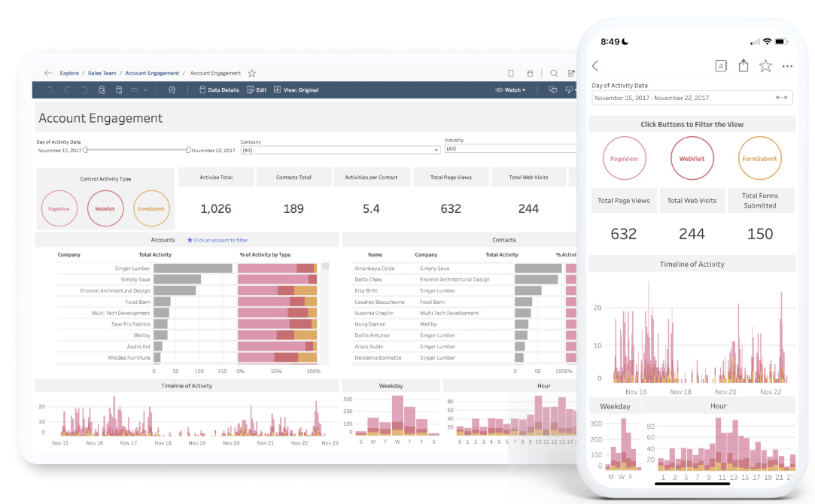Tap the range slider icon in phone date field
This screenshot has width=815, height=504.
coord(782,98)
